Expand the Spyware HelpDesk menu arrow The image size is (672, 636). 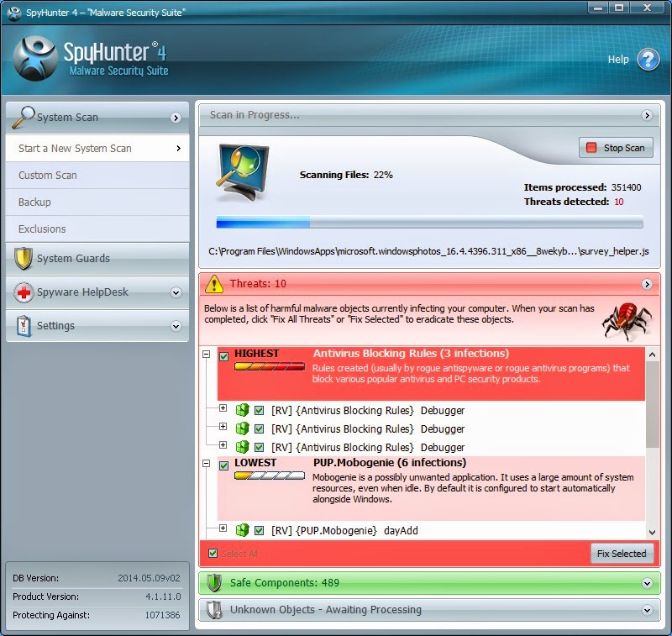pyautogui.click(x=176, y=292)
